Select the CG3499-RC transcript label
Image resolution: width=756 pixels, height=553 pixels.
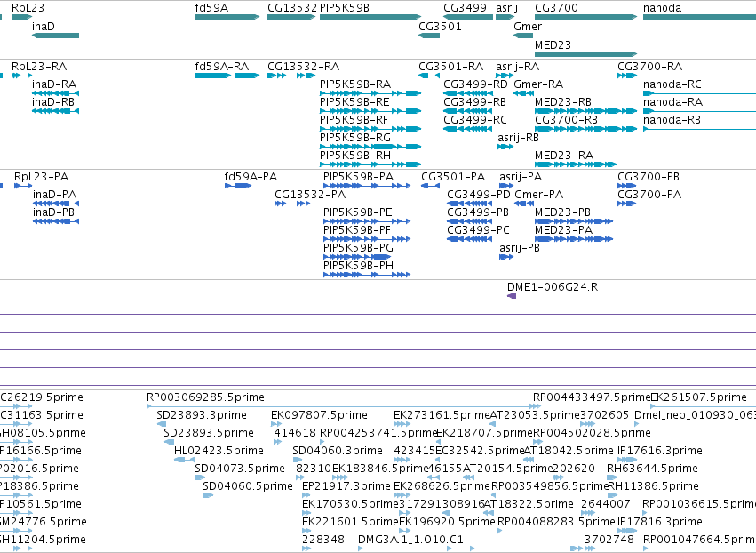tap(475, 120)
